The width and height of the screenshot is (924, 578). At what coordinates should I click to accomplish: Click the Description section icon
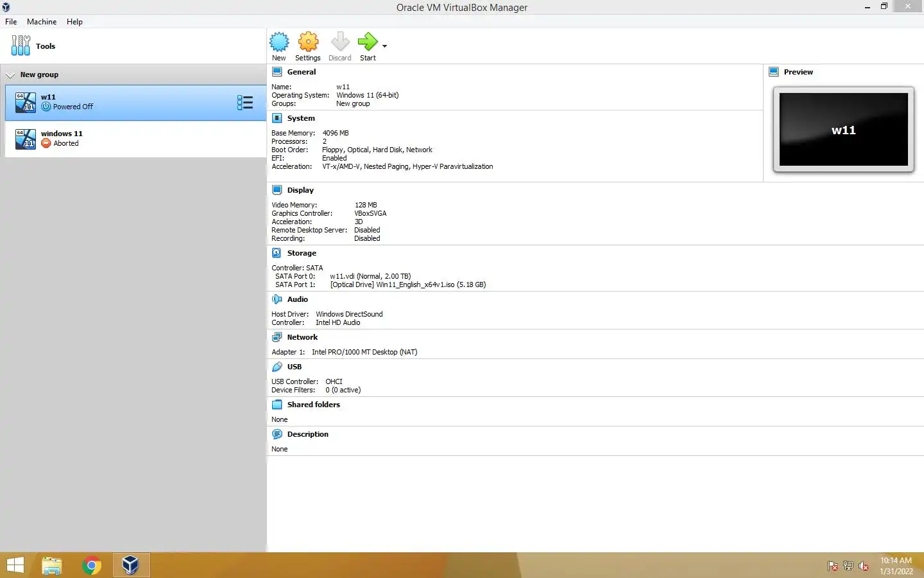[x=277, y=434]
